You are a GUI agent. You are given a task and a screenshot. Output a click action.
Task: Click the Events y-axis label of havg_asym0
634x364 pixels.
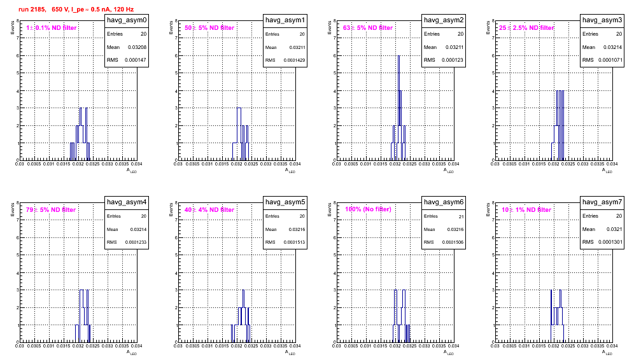point(12,27)
